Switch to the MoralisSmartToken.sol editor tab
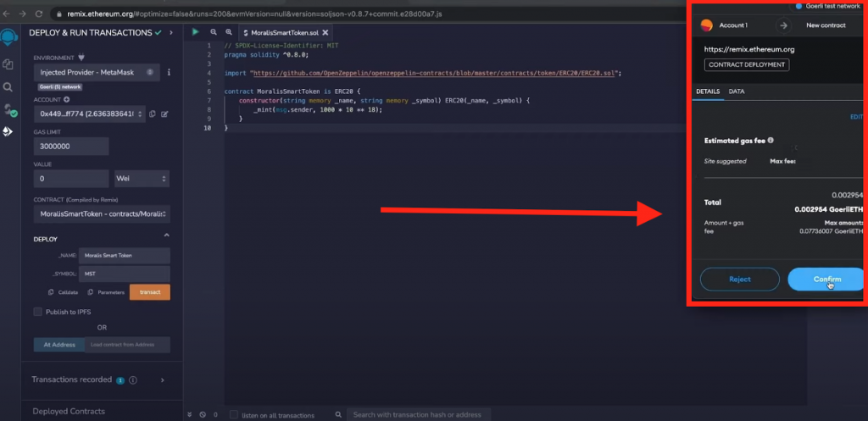The height and width of the screenshot is (421, 868). click(x=285, y=33)
